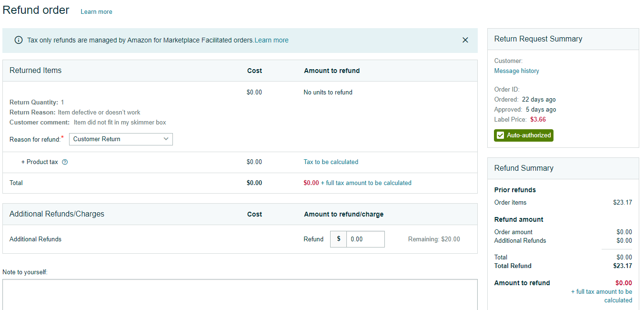
Task: Click the Product tax help icon
Action: (x=65, y=162)
